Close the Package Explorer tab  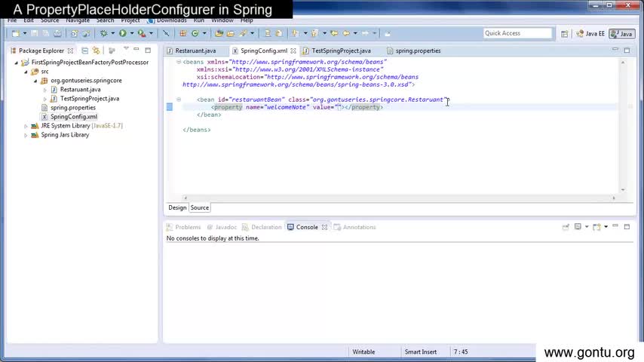[71, 51]
